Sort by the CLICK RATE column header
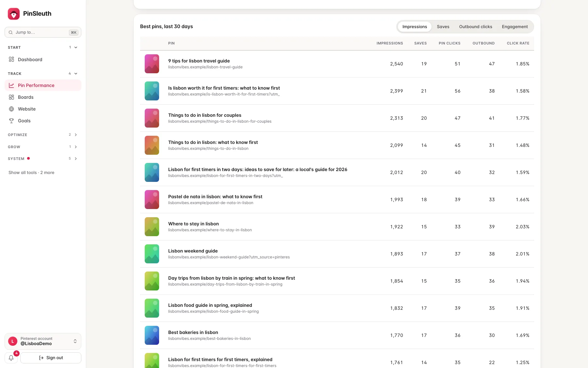Viewport: 588px width, 368px height. [518, 43]
